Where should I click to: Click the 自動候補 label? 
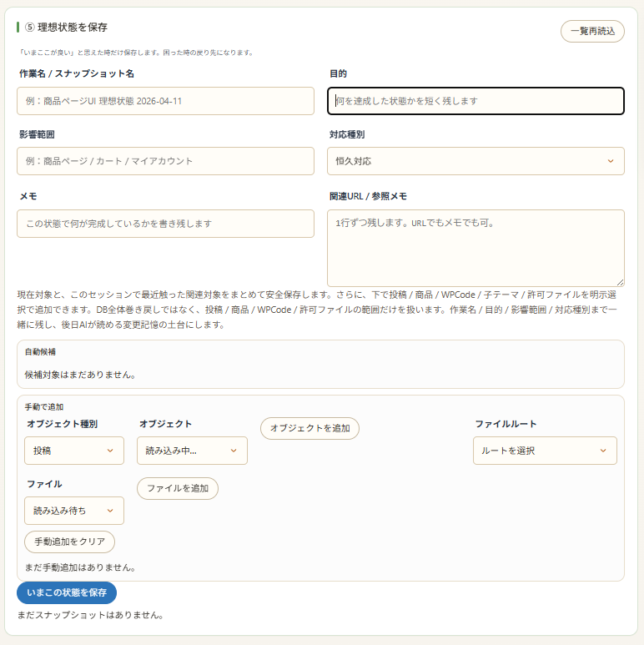pyautogui.click(x=40, y=352)
